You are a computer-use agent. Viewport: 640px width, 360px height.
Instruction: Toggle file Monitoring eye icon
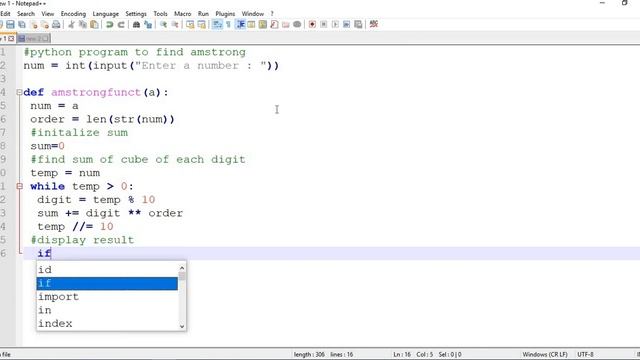[x=297, y=24]
